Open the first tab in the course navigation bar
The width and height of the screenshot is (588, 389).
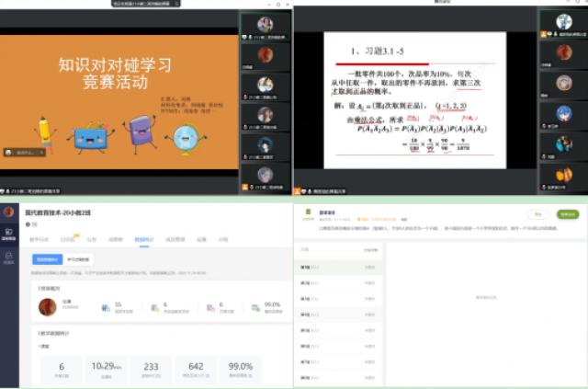tap(40, 239)
